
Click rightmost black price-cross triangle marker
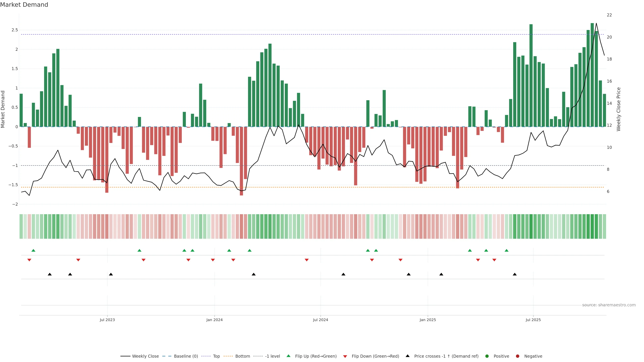515,274
